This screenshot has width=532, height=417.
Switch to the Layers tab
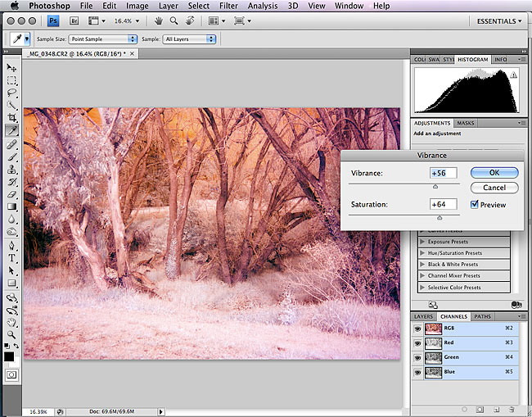click(x=423, y=316)
